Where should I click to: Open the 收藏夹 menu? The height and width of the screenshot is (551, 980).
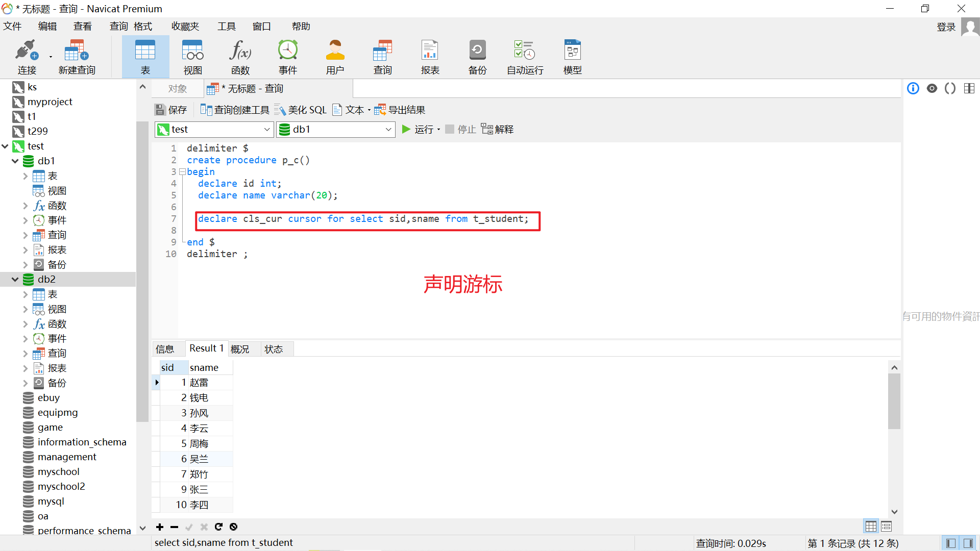pyautogui.click(x=185, y=27)
